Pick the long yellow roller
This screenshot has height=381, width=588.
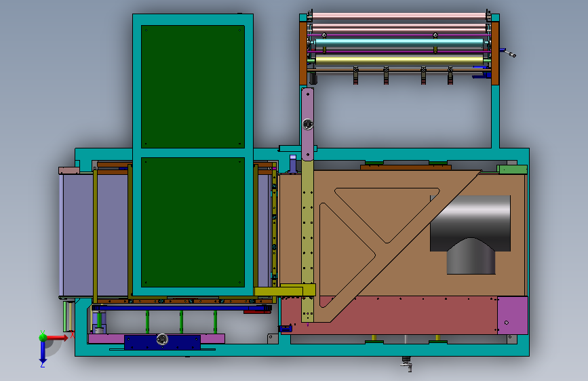coord(399,60)
